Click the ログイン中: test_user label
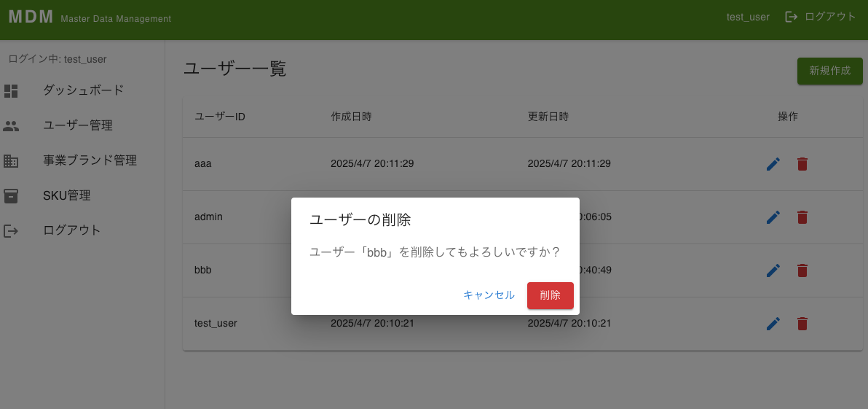This screenshot has height=409, width=868. point(58,59)
